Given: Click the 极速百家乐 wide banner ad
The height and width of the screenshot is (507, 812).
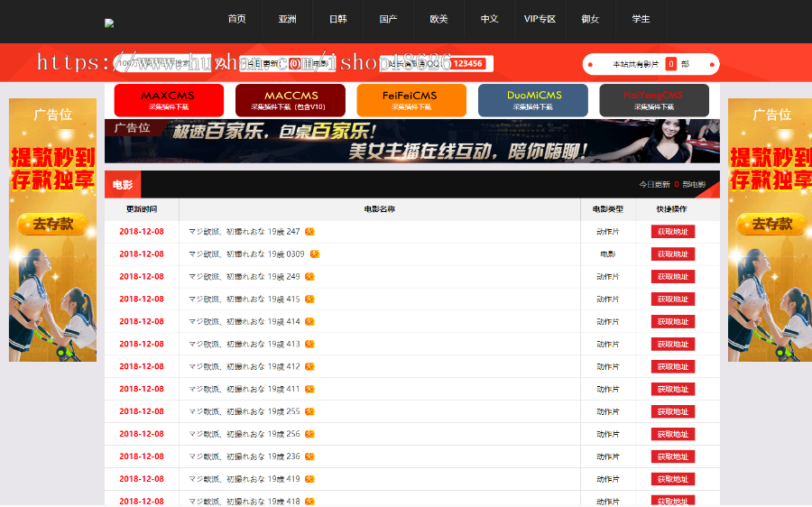Looking at the screenshot, I should click(x=412, y=142).
